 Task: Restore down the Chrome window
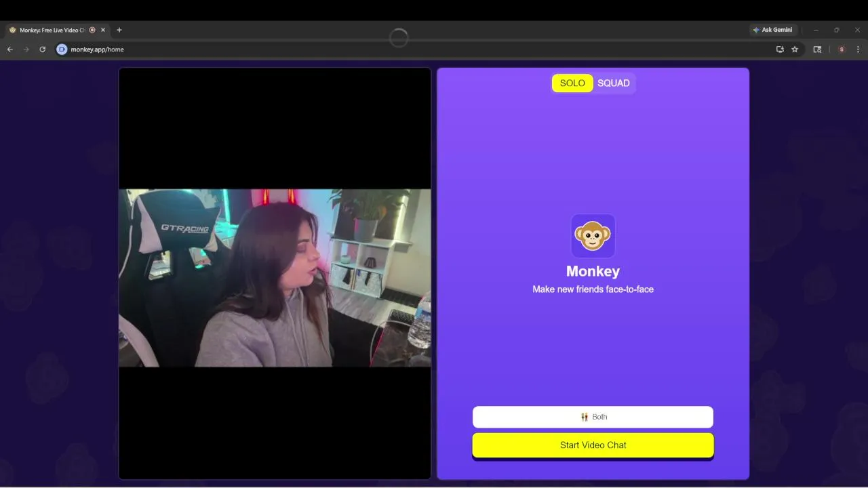[x=836, y=30]
